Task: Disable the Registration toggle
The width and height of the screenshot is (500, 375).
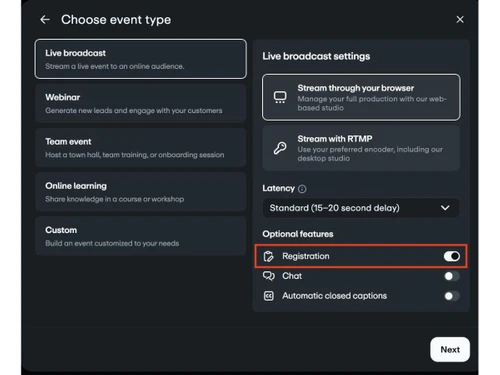Action: 452,256
